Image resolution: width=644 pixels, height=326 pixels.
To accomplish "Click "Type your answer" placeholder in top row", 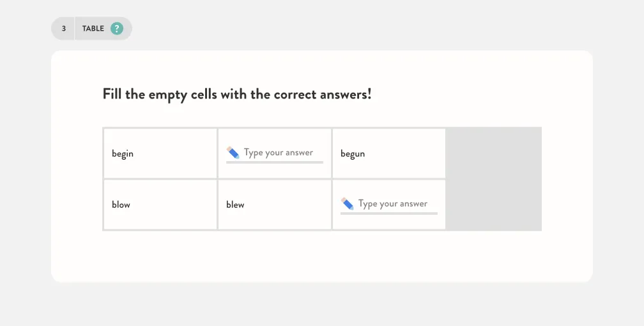I will 279,153.
